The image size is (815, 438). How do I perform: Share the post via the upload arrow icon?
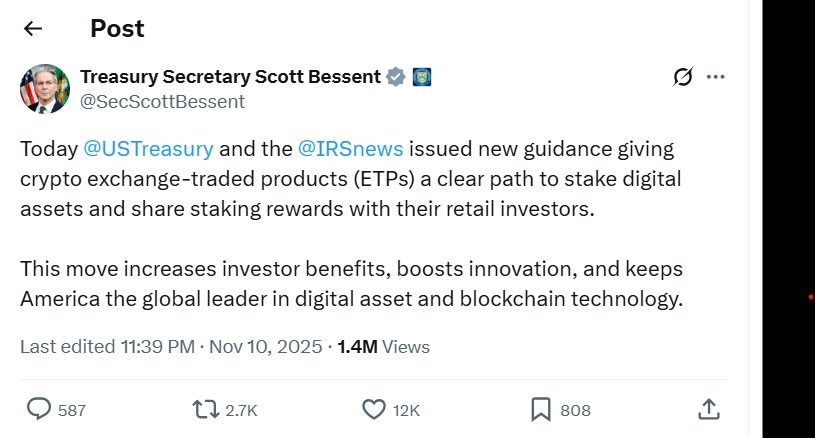coord(708,408)
